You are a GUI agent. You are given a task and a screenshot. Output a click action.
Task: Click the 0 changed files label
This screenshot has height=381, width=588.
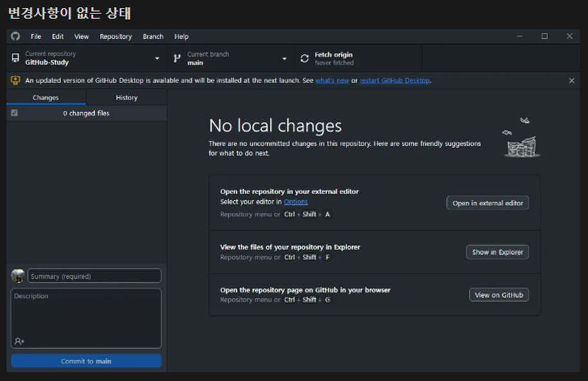pyautogui.click(x=86, y=113)
